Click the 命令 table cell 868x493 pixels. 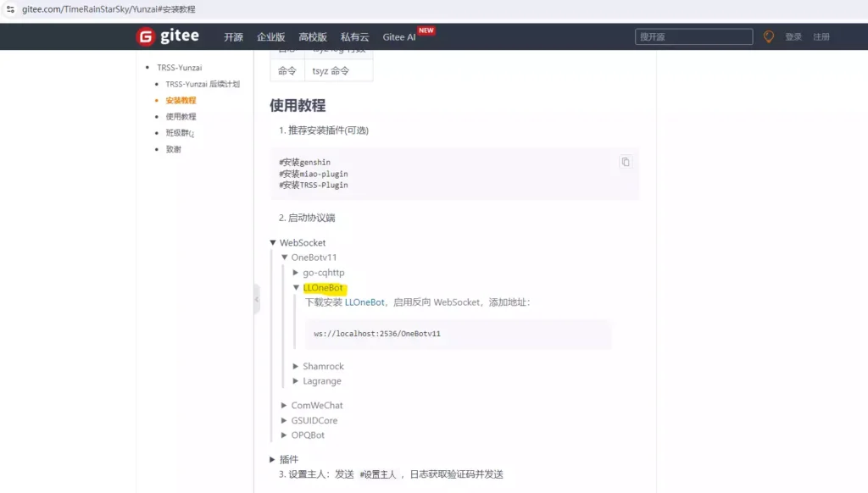click(x=287, y=71)
